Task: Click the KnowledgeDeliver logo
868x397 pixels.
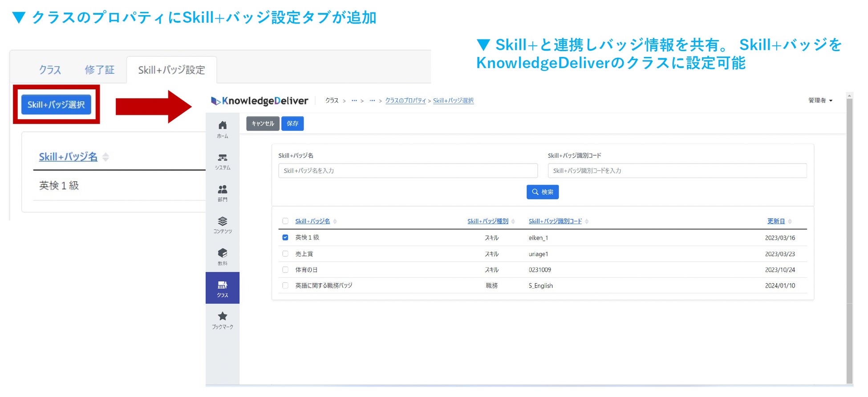Action: [260, 101]
